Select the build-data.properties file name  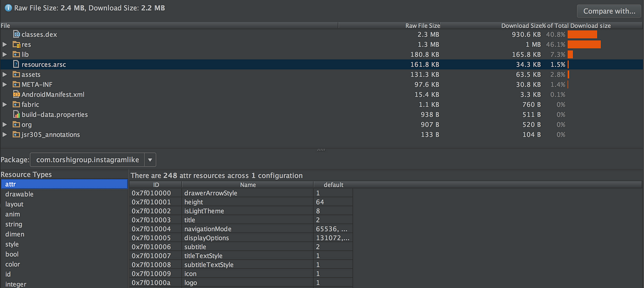pos(55,115)
